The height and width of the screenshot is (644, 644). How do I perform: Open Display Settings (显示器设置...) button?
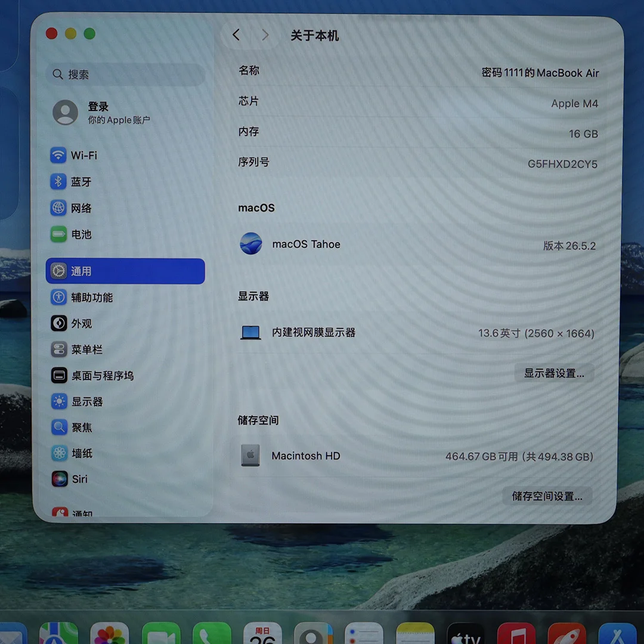tap(553, 373)
